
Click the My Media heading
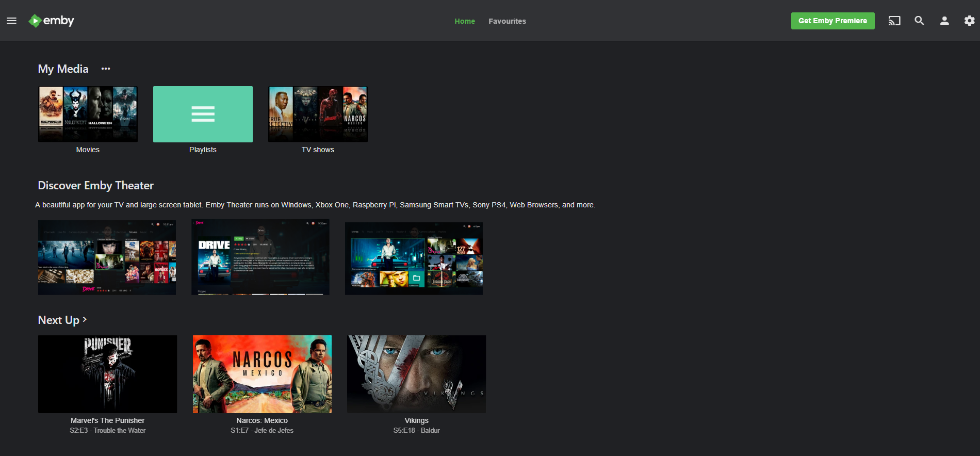click(63, 69)
